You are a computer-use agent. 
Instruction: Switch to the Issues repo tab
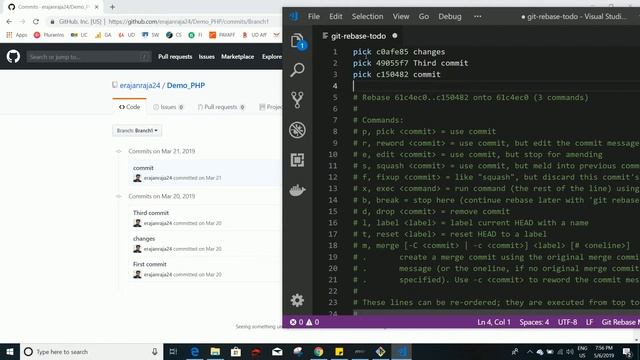168,107
